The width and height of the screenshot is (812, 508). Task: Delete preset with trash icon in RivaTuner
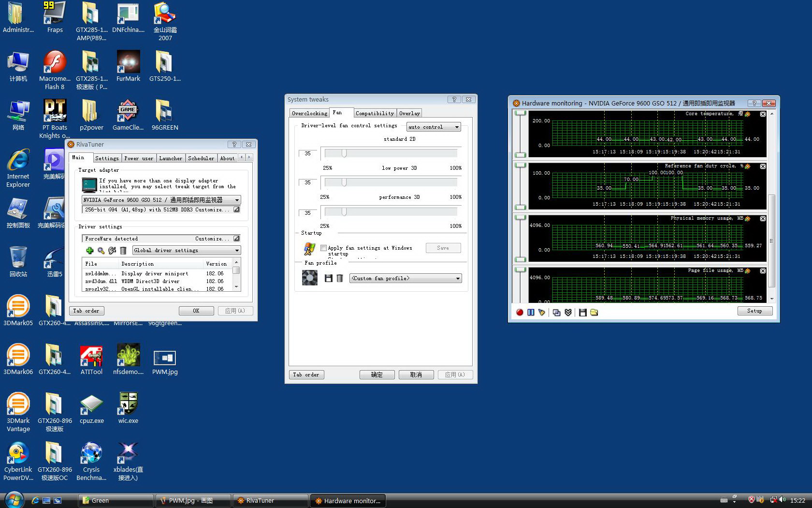pyautogui.click(x=123, y=251)
